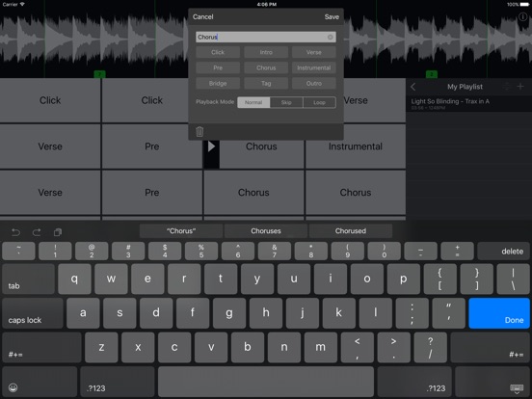Set Playback Mode to Skip
Screen dimensions: 532x399
(x=286, y=102)
